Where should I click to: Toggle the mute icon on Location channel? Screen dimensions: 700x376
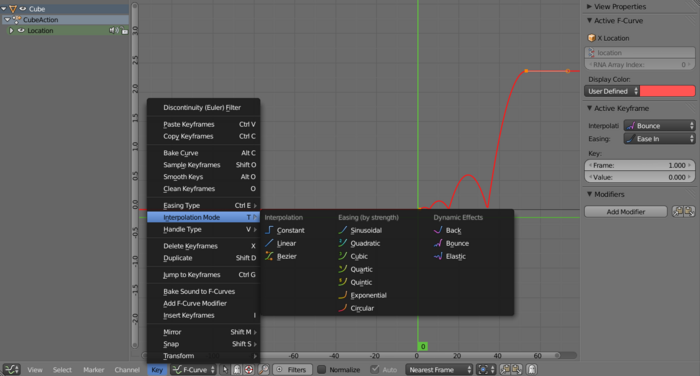[x=113, y=30]
